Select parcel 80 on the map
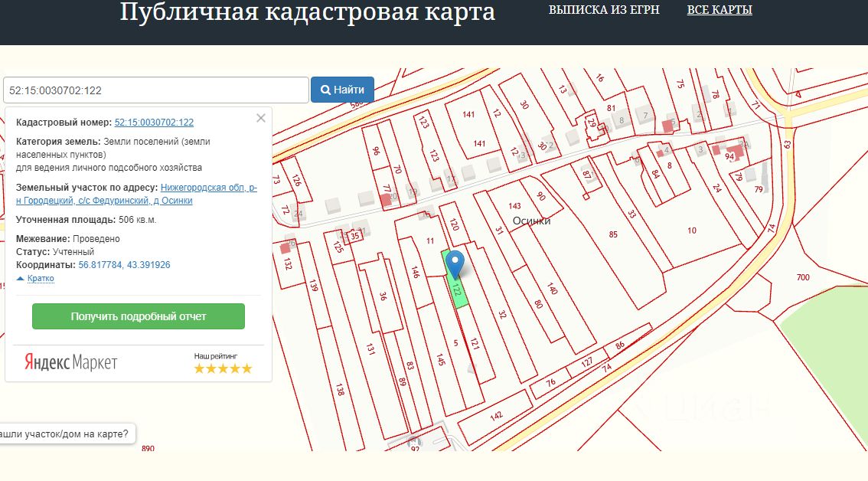Viewport: 868px width, 481px height. coord(537,303)
